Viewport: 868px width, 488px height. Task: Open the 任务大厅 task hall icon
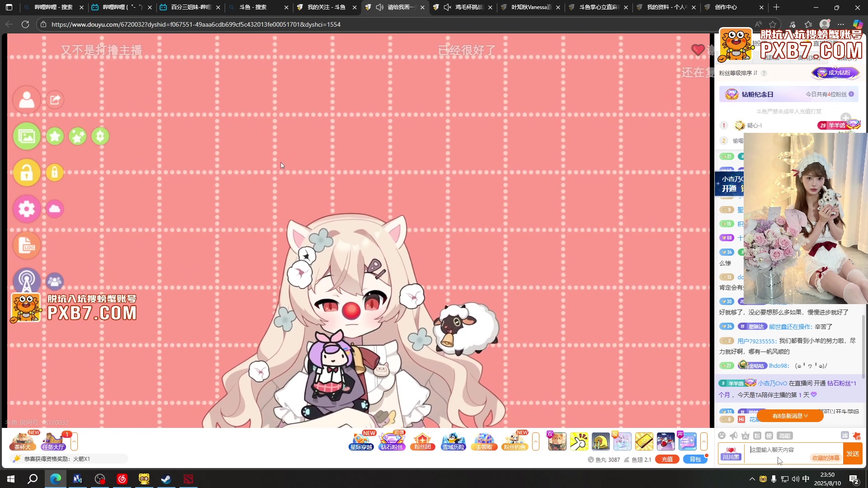coord(54,441)
